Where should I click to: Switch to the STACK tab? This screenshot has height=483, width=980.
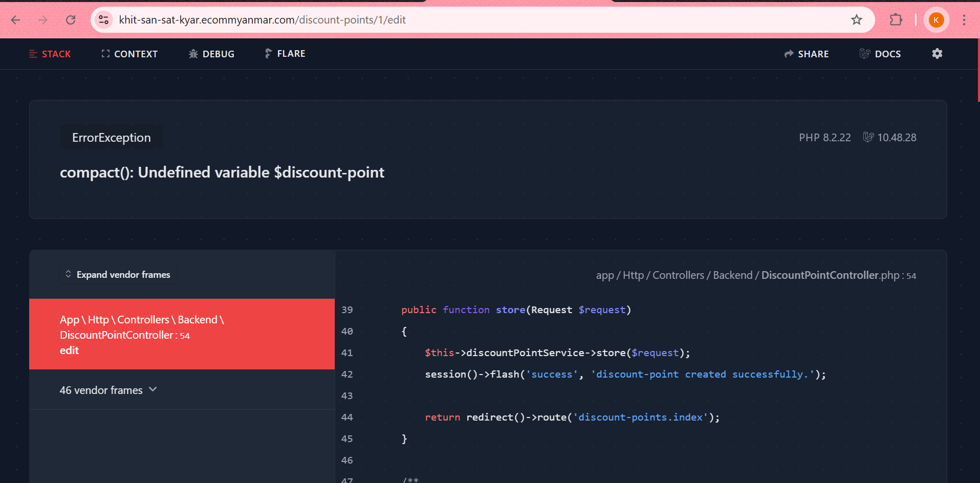point(50,54)
